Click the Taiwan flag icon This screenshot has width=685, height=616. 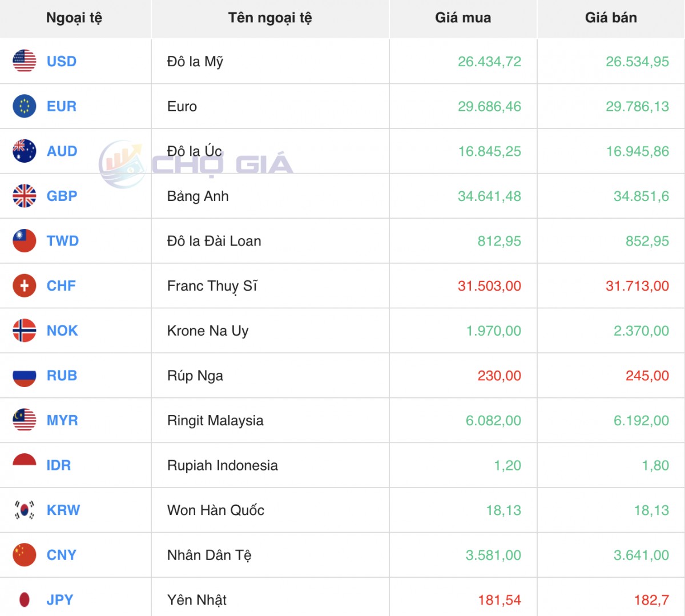point(24,241)
